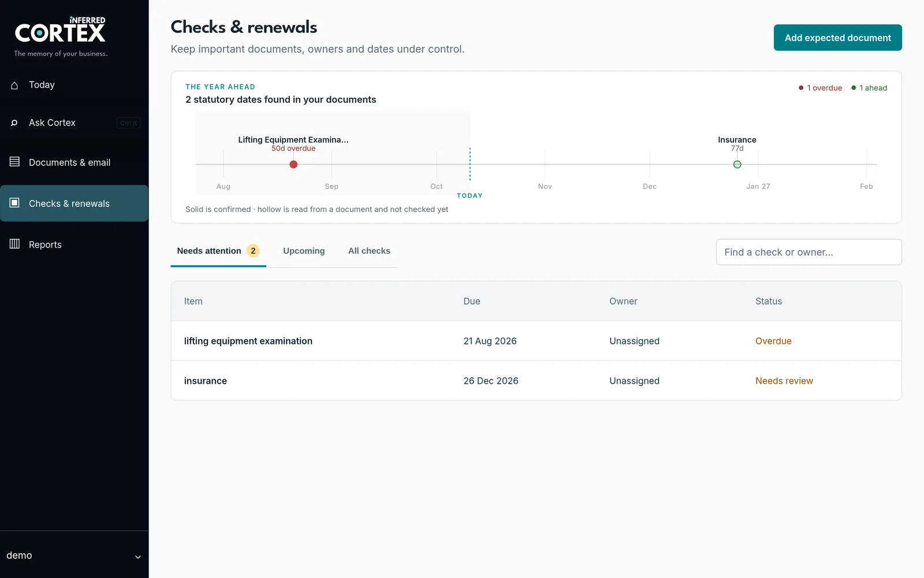The height and width of the screenshot is (578, 924).
Task: Open the lifting equipment examination row
Action: coord(536,341)
